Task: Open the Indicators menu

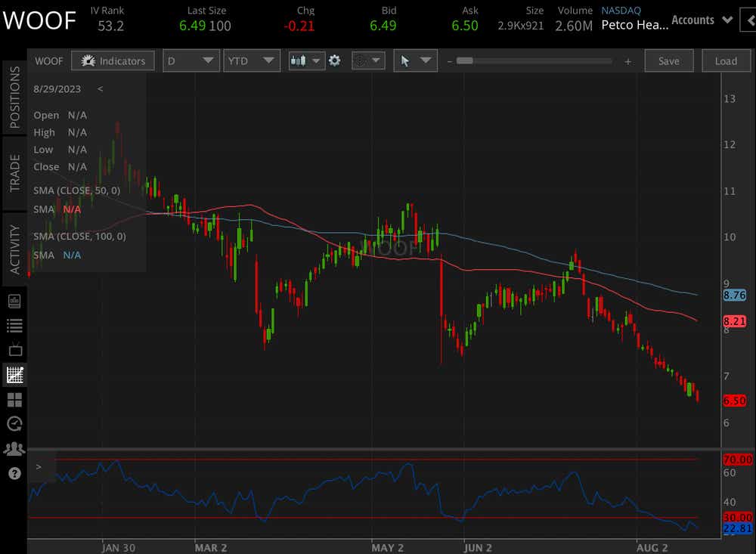Action: click(113, 61)
